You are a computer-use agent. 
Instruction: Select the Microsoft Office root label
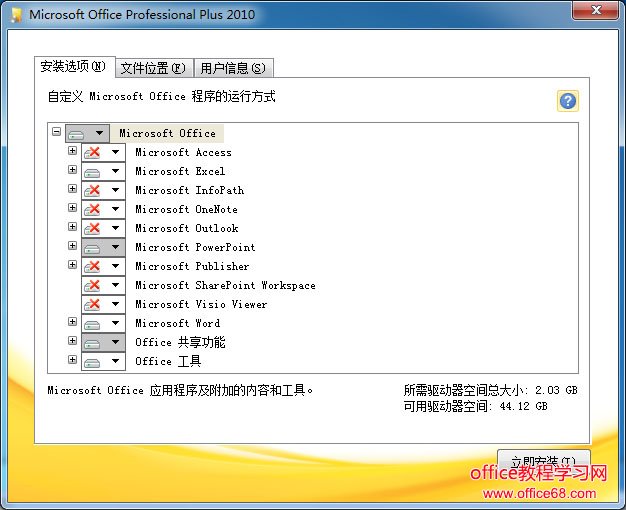167,133
